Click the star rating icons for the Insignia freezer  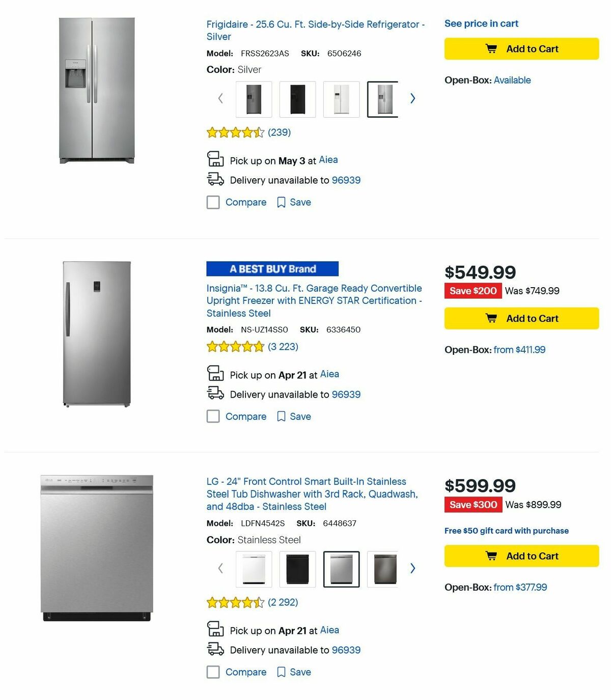tap(236, 346)
